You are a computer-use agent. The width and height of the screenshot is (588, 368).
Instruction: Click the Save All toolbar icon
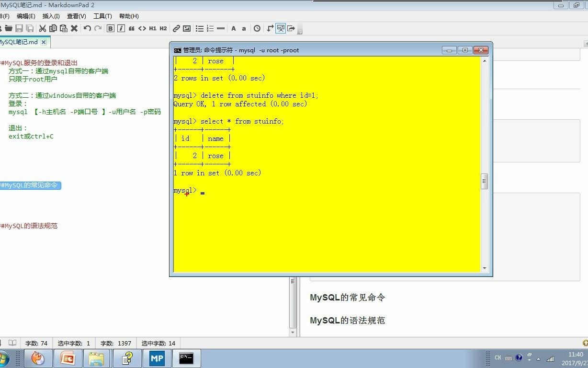coord(30,28)
